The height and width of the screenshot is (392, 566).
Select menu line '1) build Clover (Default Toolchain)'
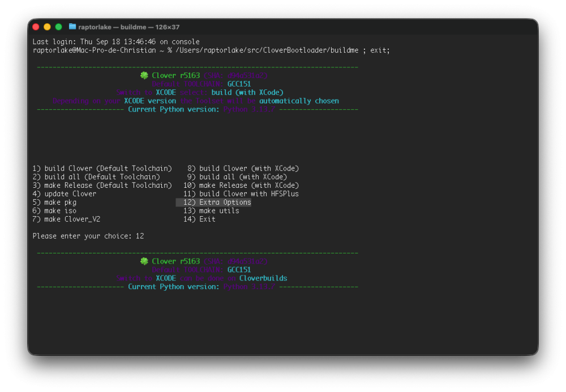click(x=102, y=169)
